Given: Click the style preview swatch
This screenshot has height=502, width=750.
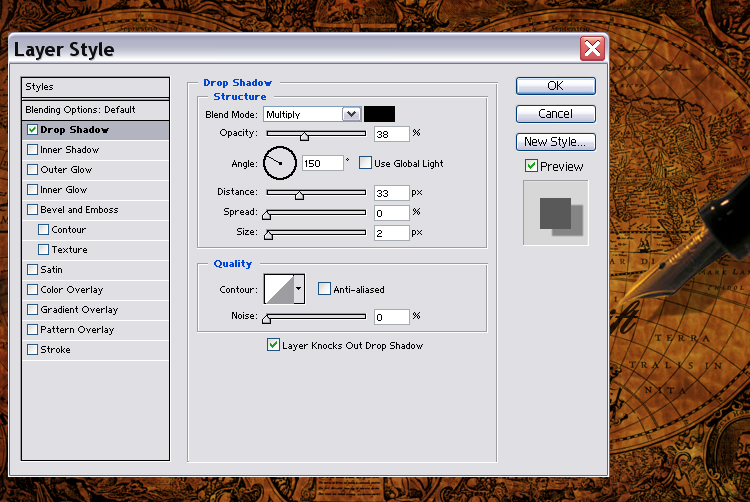Looking at the screenshot, I should coord(556,213).
